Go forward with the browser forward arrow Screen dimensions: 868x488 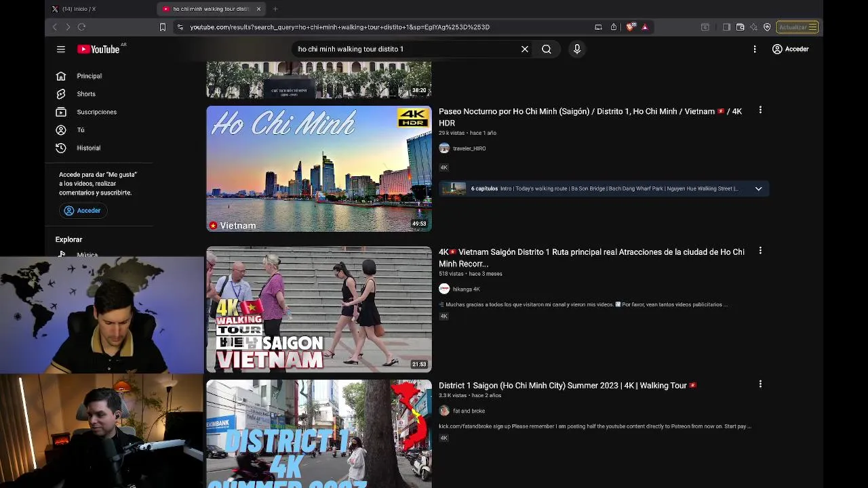pyautogui.click(x=68, y=27)
